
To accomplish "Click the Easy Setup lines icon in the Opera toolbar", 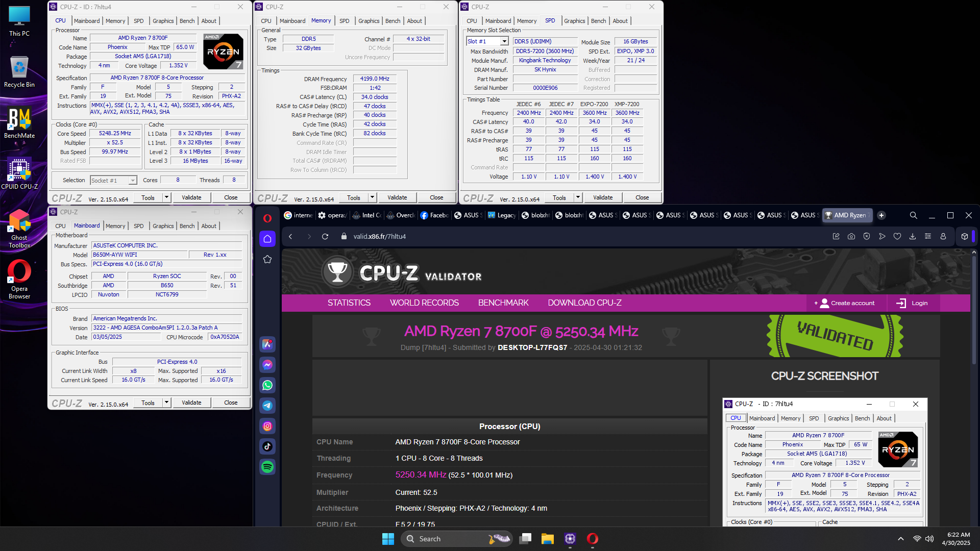I will pos(928,236).
